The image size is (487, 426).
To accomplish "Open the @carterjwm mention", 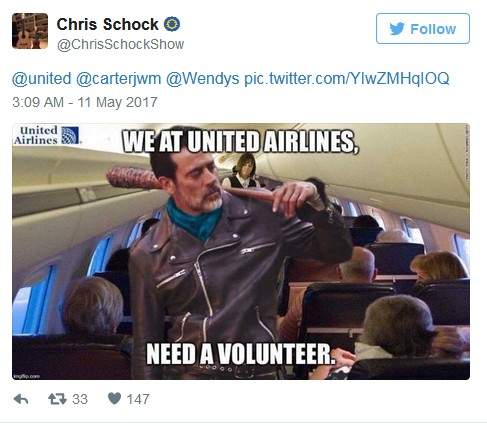I will 119,79.
